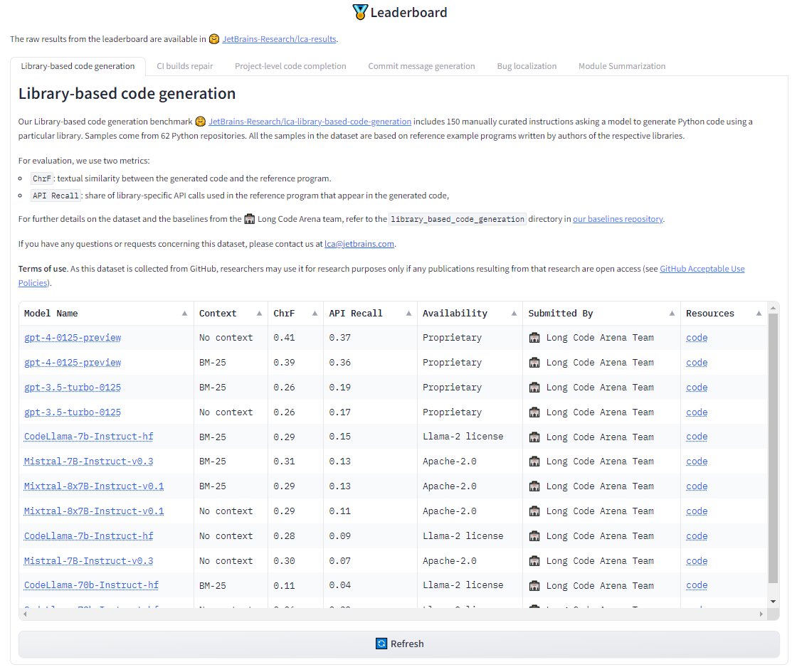The image size is (797, 672).
Task: Click Hugging Face emoji before lca-library-based-code-generation link
Action: point(201,122)
